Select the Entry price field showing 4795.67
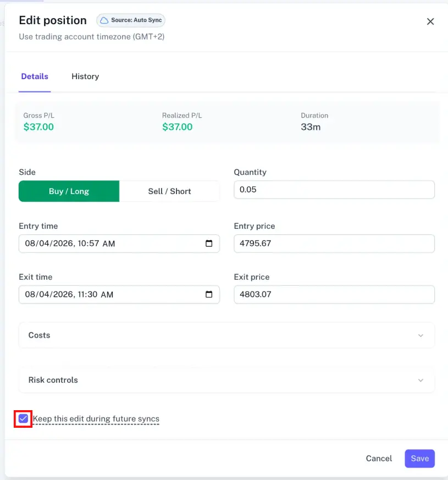 (334, 244)
